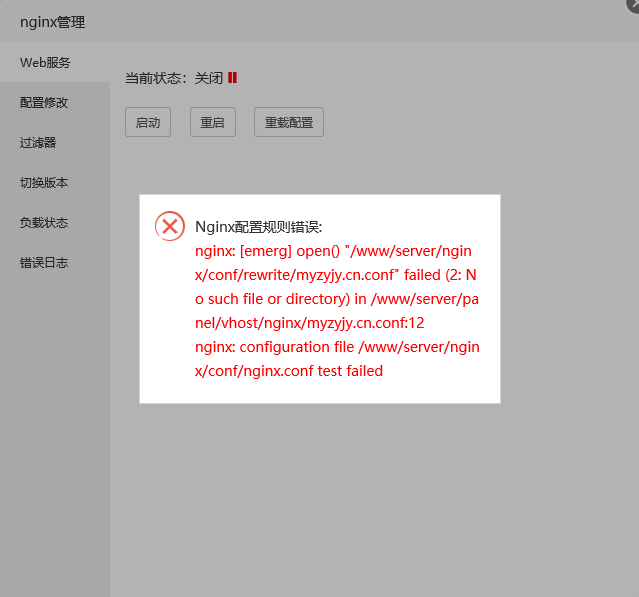Click the 重载配置 button

point(289,122)
